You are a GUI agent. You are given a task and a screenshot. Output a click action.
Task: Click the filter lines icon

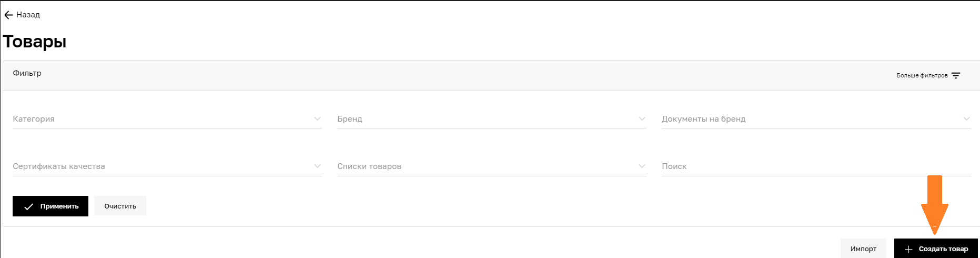[x=956, y=76]
